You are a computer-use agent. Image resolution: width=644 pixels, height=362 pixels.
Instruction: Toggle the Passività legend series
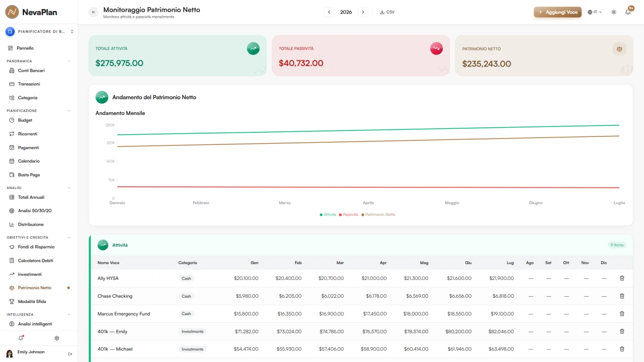coord(348,215)
